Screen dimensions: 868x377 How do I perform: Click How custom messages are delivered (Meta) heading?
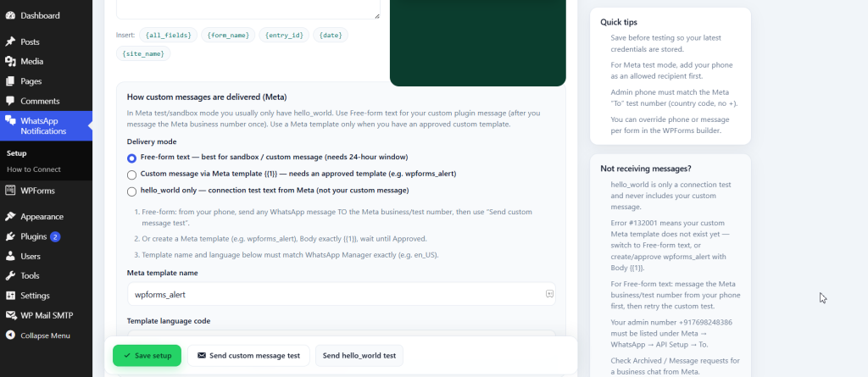tap(207, 97)
